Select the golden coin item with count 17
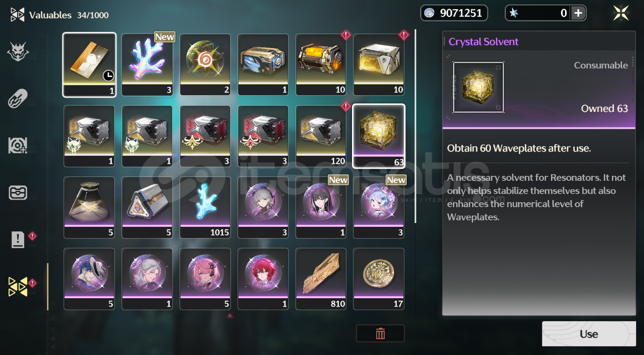 [x=379, y=279]
